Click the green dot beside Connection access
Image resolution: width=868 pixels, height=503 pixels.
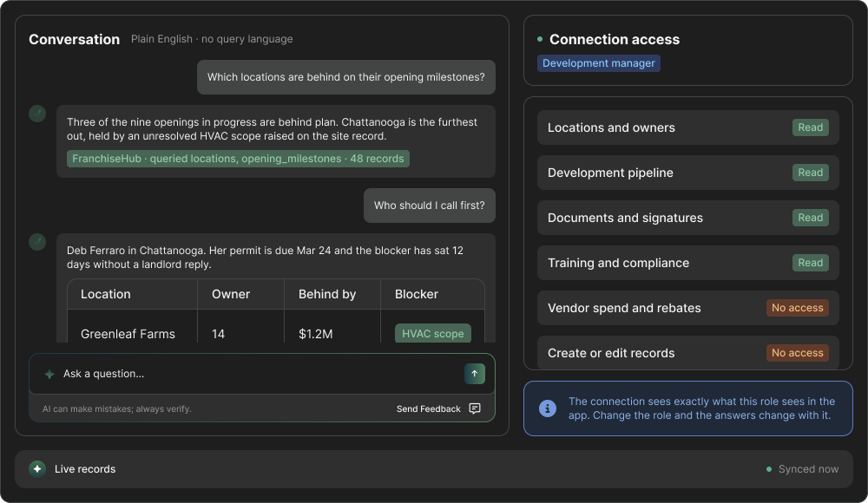pyautogui.click(x=540, y=39)
